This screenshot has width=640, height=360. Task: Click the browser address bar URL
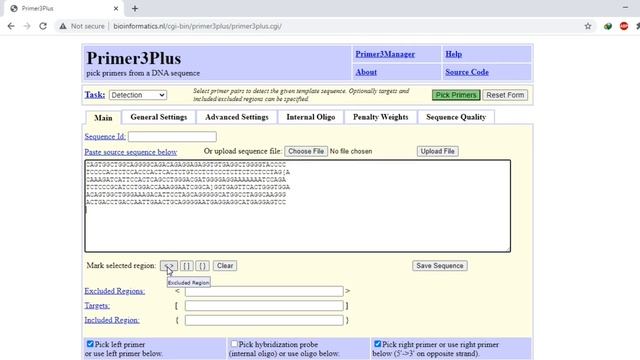198,26
